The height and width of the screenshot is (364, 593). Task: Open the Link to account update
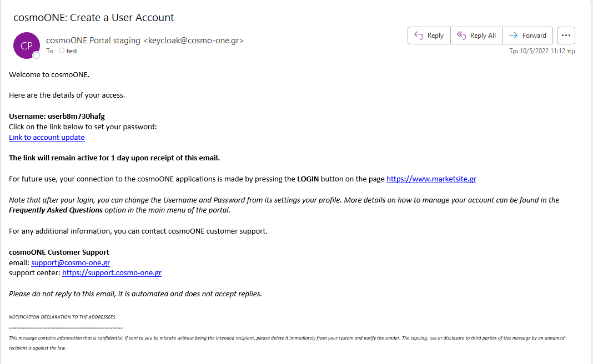click(x=47, y=137)
